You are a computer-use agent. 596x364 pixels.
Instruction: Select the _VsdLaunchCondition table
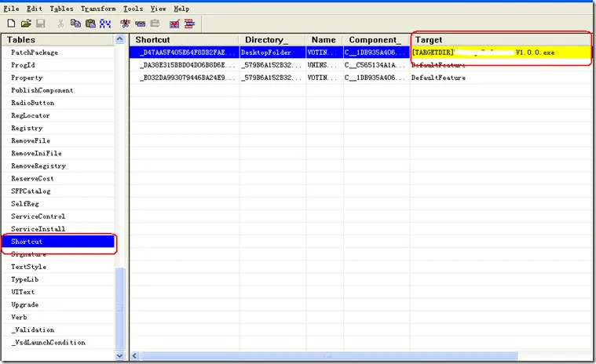(48, 342)
